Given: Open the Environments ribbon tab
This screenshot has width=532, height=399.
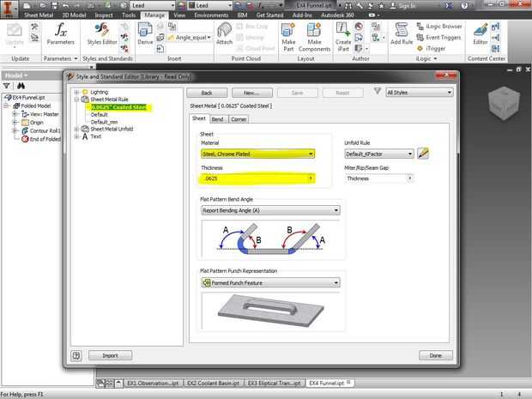Looking at the screenshot, I should pos(211,15).
